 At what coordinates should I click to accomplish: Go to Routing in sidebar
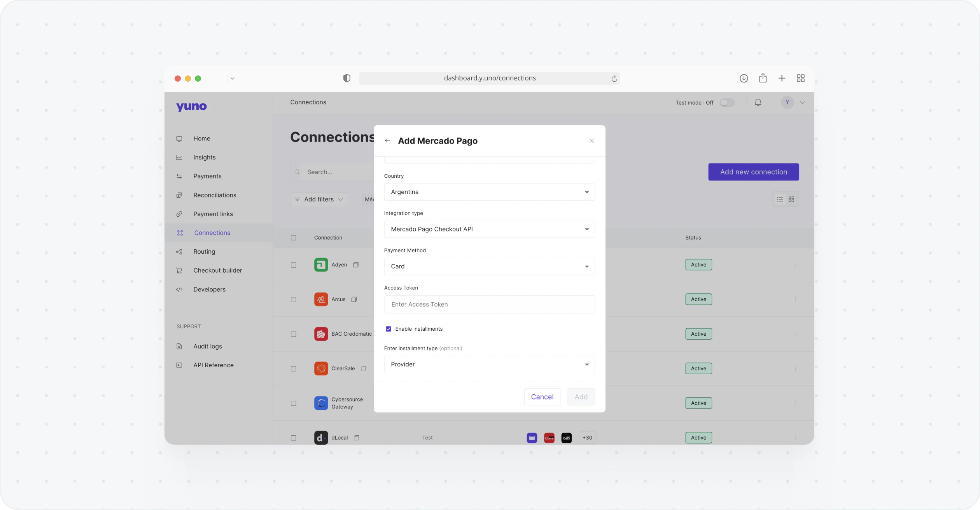tap(204, 252)
